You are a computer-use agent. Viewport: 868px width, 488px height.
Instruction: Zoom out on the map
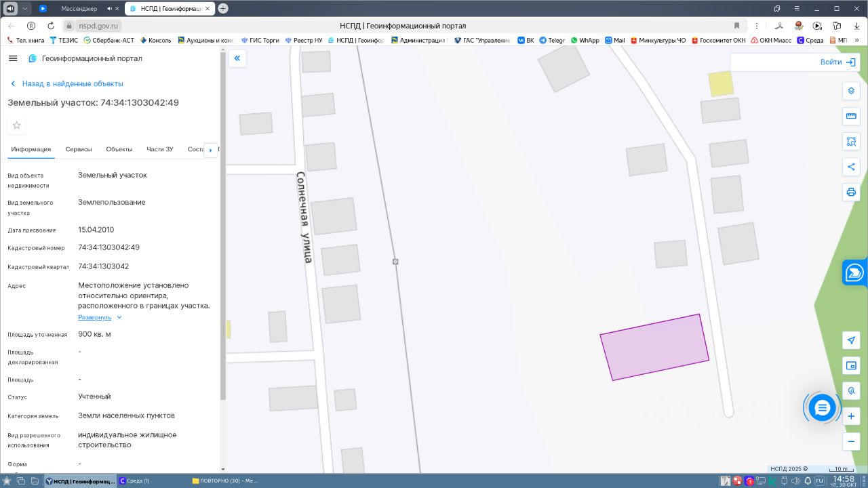[x=851, y=441]
